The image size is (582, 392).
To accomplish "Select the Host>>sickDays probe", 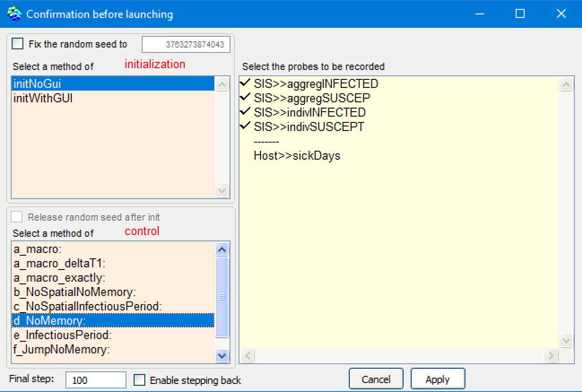I will pyautogui.click(x=297, y=156).
